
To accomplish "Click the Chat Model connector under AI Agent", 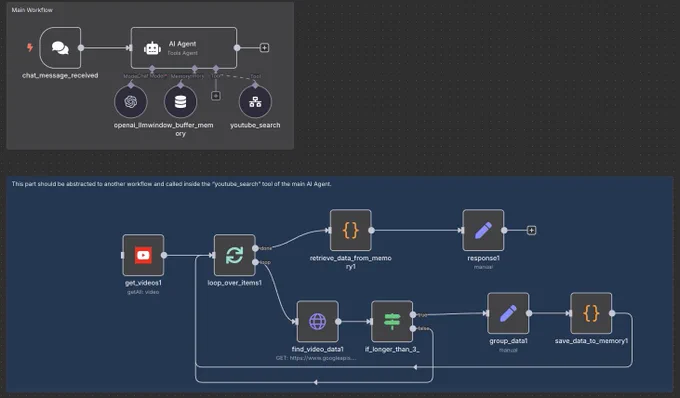I will pyautogui.click(x=152, y=69).
